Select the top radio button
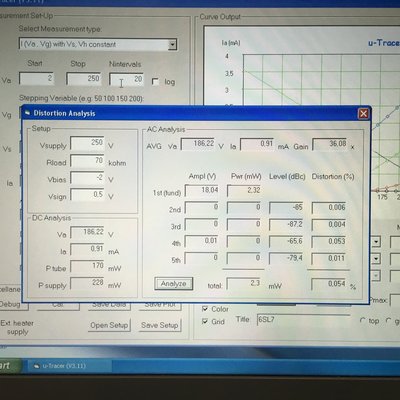This screenshot has height=400, width=400. point(363,321)
